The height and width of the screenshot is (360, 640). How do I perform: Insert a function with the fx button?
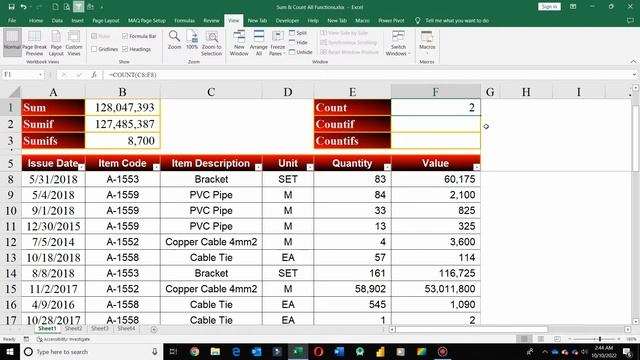[94, 75]
